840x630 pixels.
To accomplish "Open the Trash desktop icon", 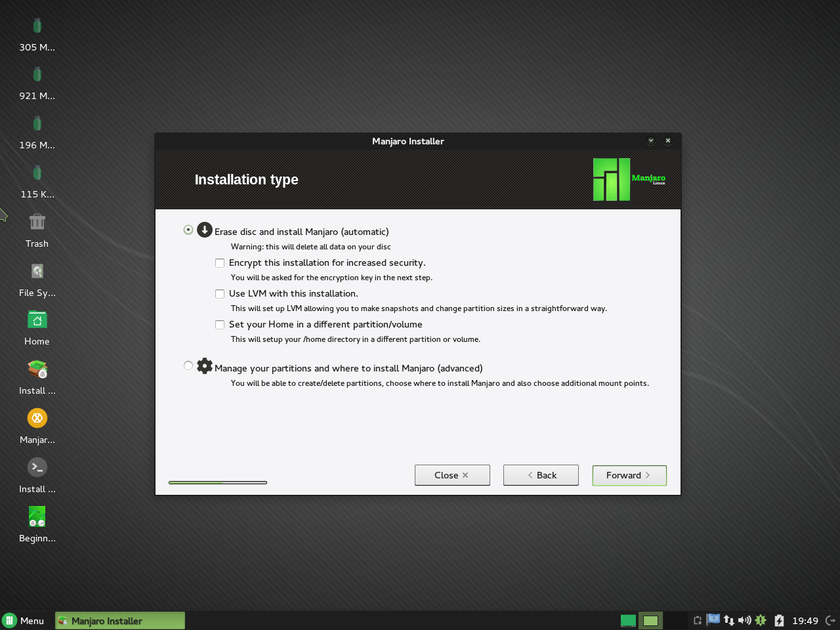I will pyautogui.click(x=37, y=222).
